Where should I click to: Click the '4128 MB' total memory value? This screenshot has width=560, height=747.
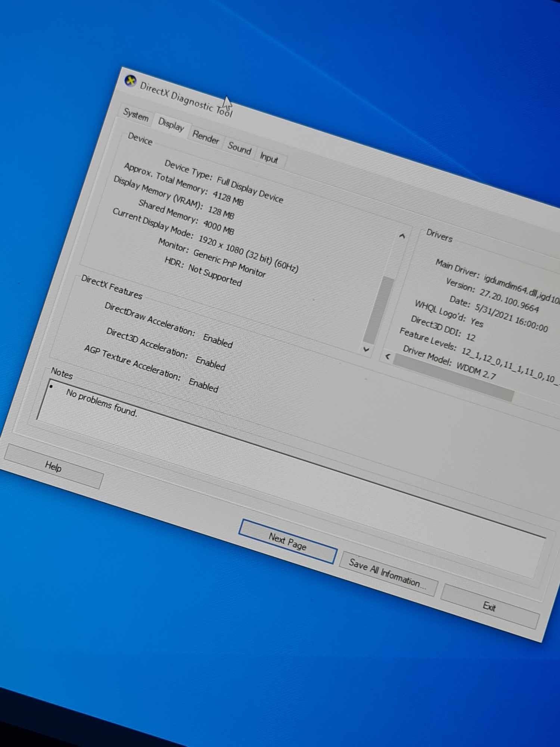[228, 198]
